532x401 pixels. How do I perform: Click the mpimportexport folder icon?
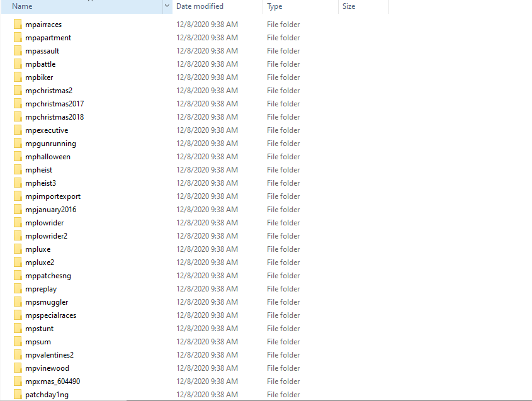18,196
